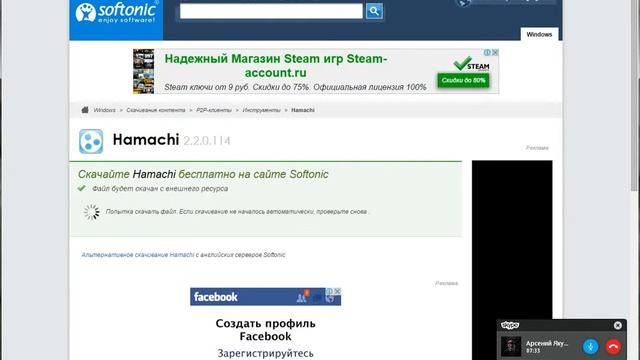The width and height of the screenshot is (640, 360).
Task: Click the caller name Арсений in Skype
Action: (547, 344)
